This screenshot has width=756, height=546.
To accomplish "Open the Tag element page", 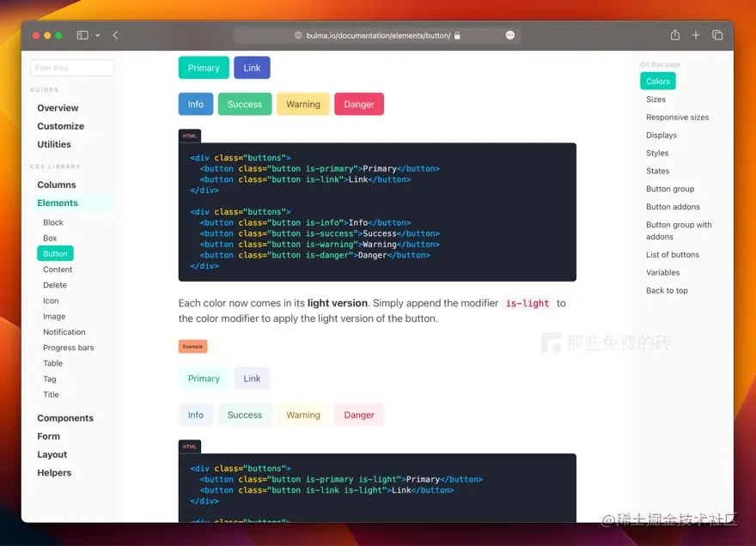I will [50, 379].
